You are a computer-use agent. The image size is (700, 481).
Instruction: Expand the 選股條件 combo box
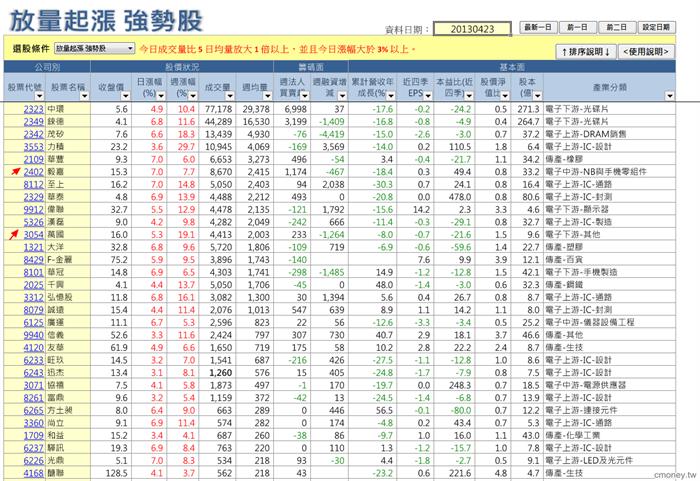coord(130,48)
